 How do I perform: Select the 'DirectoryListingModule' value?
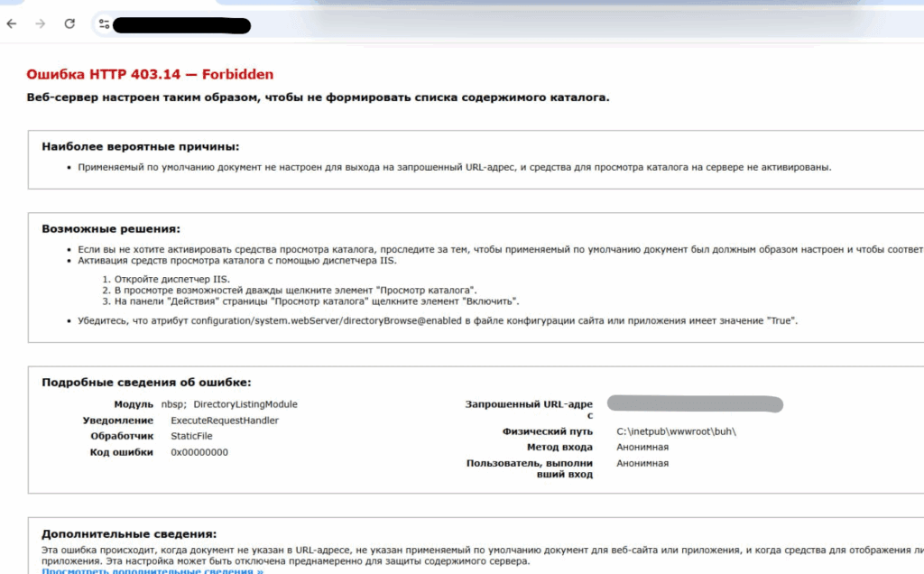point(245,404)
